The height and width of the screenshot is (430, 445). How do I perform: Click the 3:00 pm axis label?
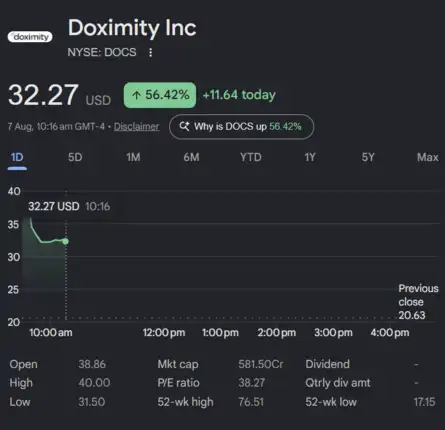(333, 332)
